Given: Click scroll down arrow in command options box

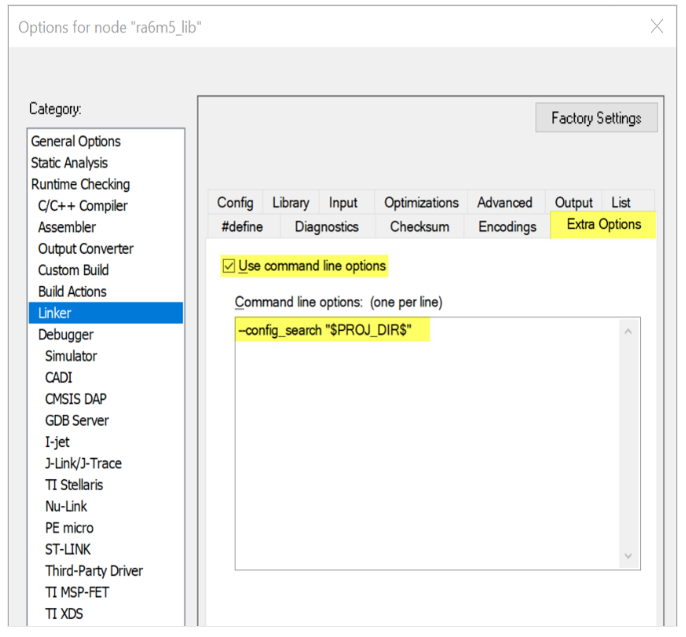Looking at the screenshot, I should coord(628,556).
